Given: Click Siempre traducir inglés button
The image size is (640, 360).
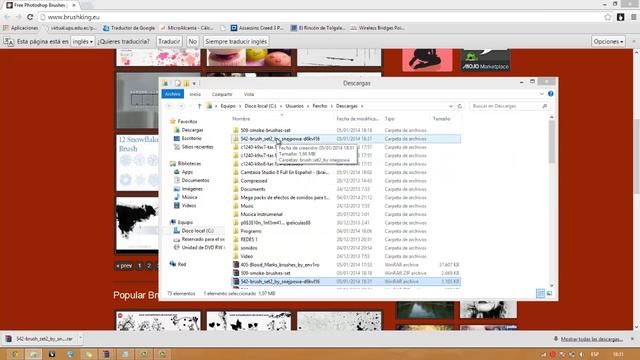Looking at the screenshot, I should pyautogui.click(x=236, y=42).
